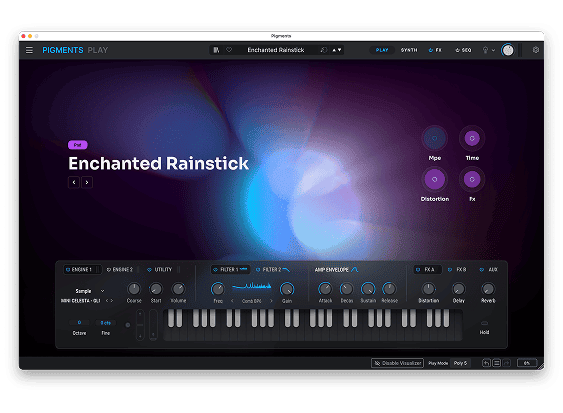The height and width of the screenshot is (413, 563).
Task: Toggle the FX power icon in top bar
Action: coord(431,50)
